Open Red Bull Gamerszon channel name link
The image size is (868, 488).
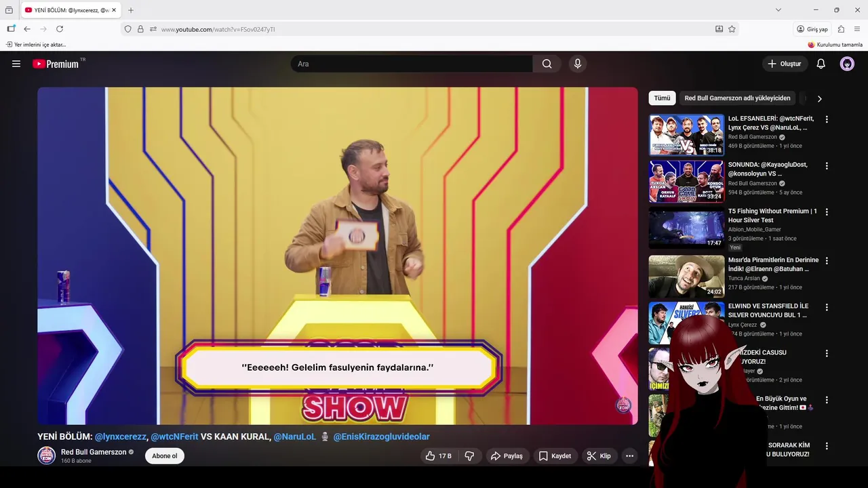pos(94,452)
